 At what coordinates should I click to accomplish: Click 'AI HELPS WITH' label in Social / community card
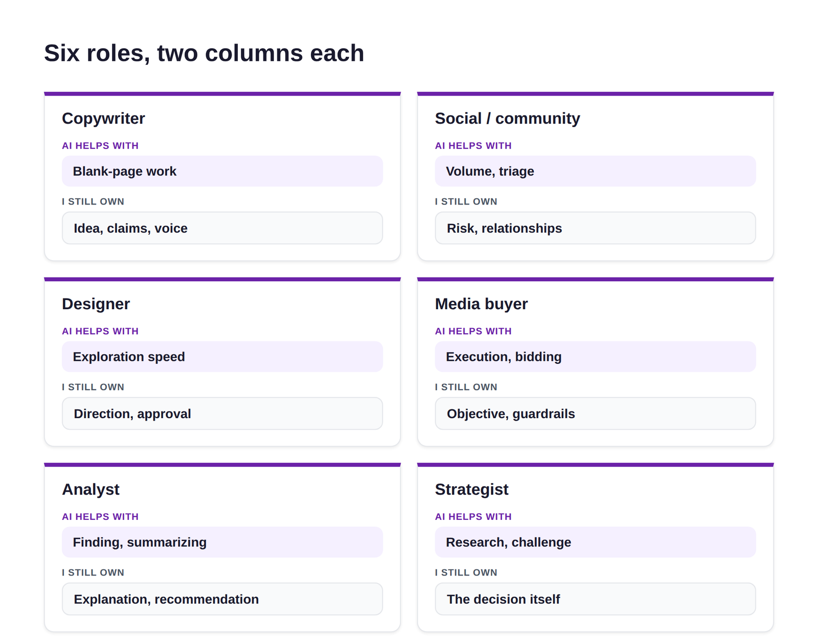point(473,146)
